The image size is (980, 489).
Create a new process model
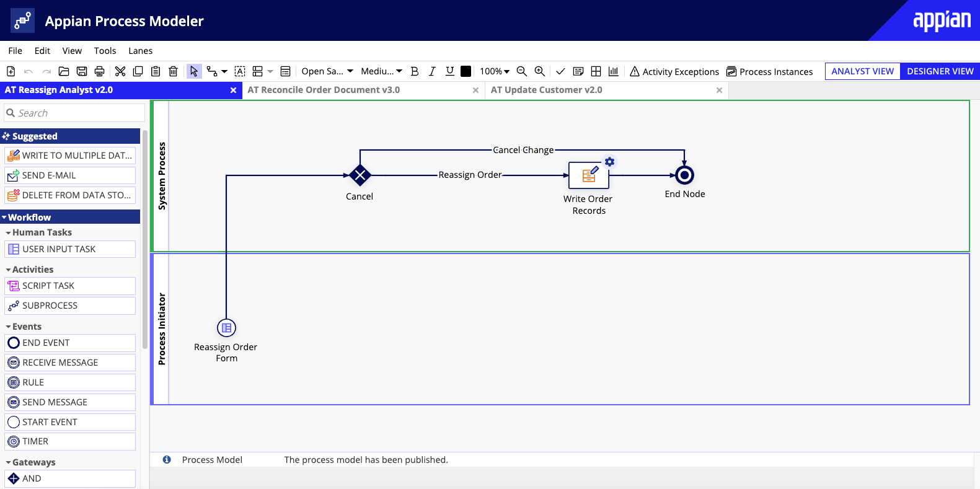[x=11, y=71]
